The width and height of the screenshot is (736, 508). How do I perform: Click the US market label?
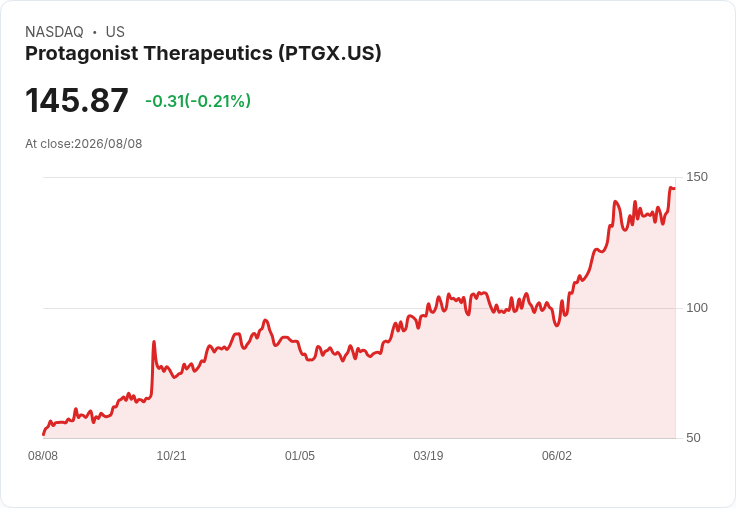(115, 32)
